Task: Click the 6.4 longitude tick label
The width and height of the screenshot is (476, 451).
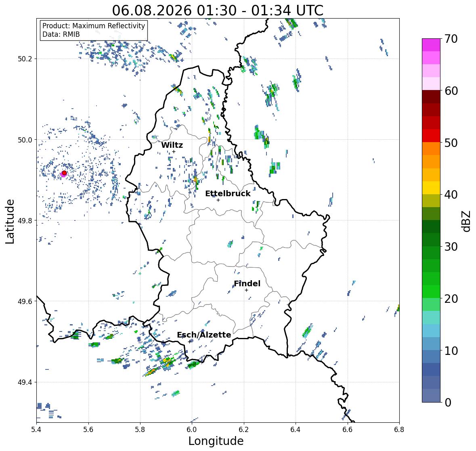Action: pyautogui.click(x=296, y=430)
